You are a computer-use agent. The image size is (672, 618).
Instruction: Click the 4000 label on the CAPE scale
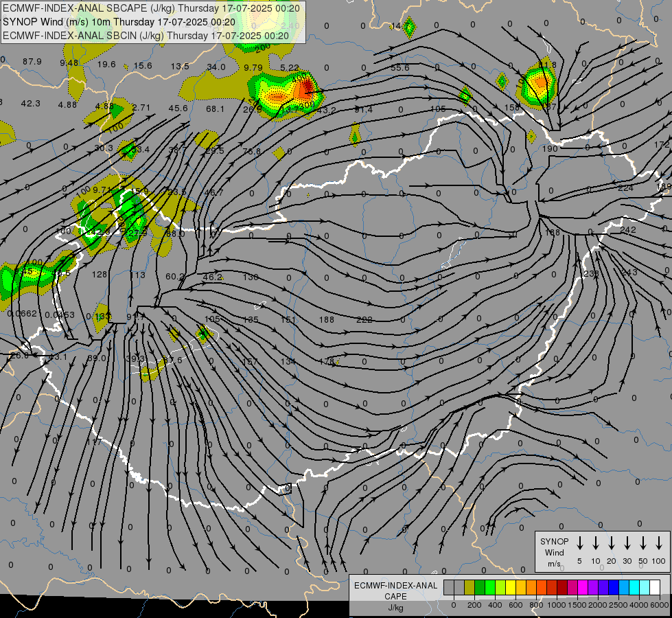pyautogui.click(x=638, y=605)
